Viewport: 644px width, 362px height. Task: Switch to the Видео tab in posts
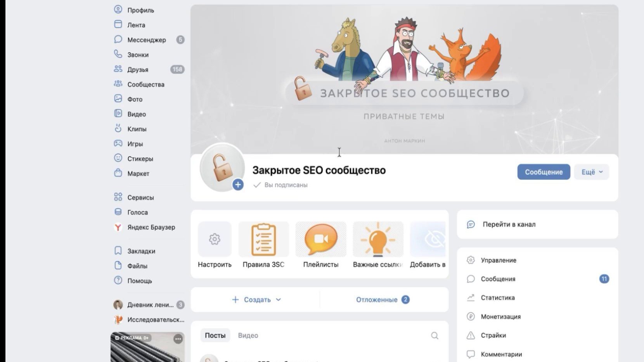pos(248,335)
